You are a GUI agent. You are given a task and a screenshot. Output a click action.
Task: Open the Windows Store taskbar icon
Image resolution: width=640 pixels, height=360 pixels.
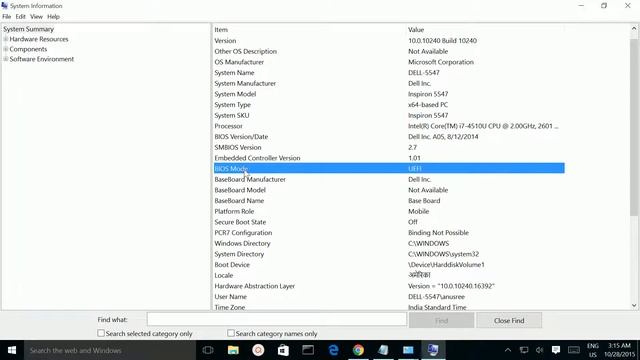pos(283,350)
